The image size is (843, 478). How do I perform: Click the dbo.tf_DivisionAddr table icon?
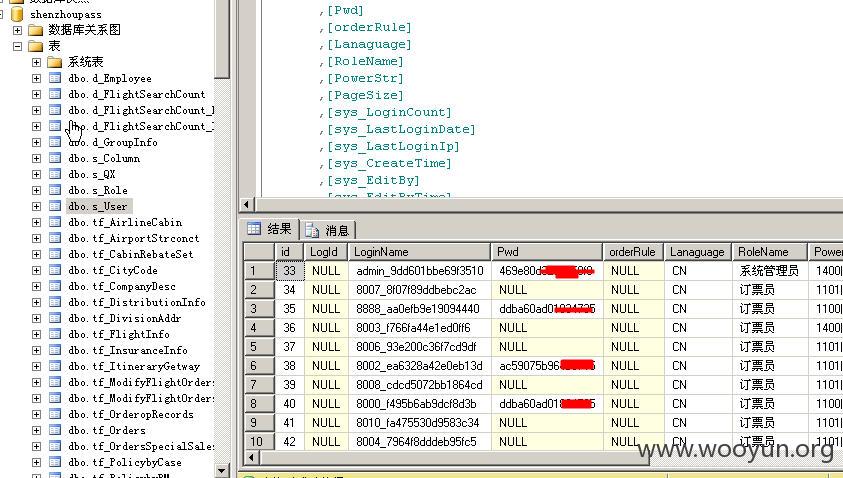click(55, 318)
